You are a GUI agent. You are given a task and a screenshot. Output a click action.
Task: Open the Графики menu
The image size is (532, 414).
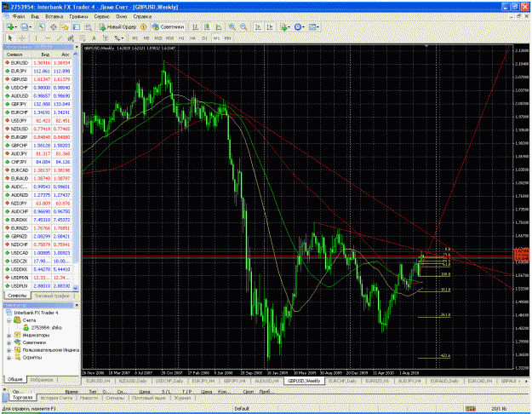[78, 16]
